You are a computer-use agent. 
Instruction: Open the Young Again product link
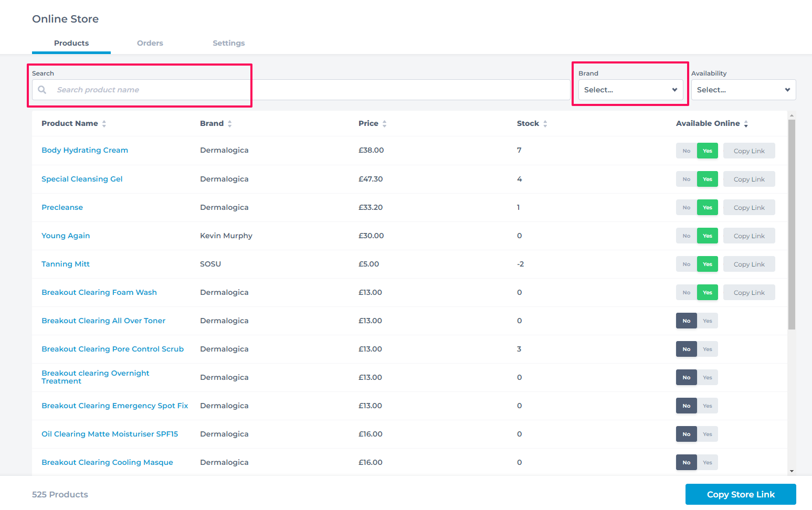(x=66, y=236)
